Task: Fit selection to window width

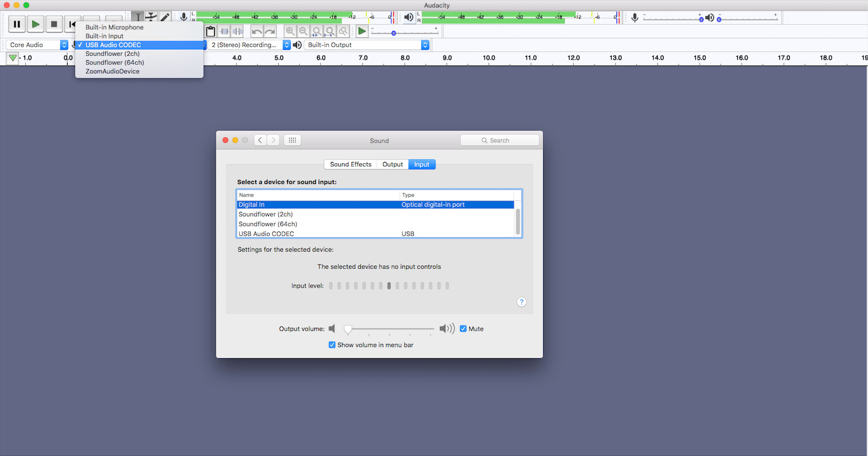Action: pos(317,32)
